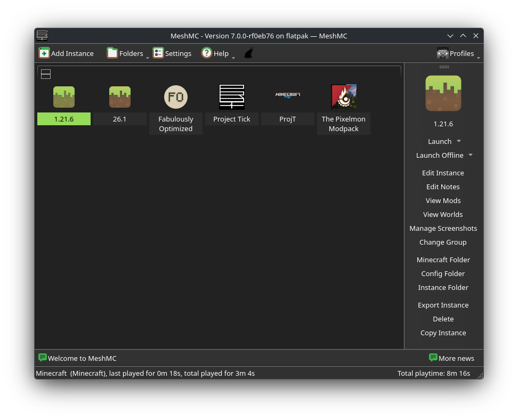Select the Steve head Profiles icon
This screenshot has height=420, width=518.
click(x=442, y=53)
